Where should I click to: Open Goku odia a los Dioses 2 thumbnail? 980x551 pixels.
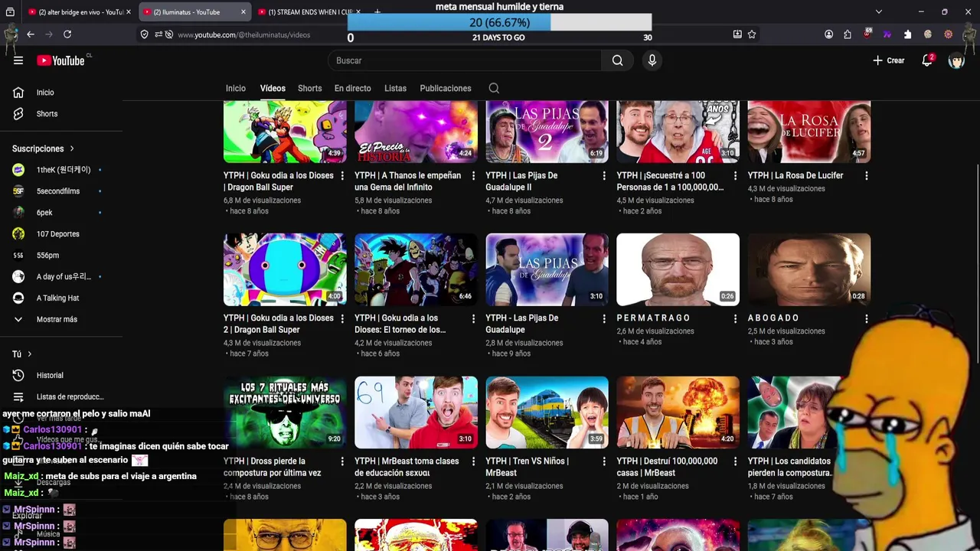click(x=285, y=269)
